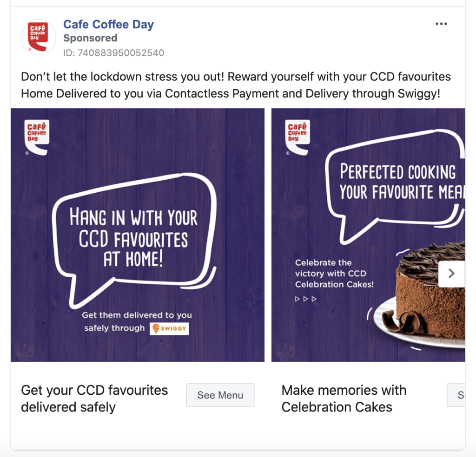Image resolution: width=476 pixels, height=457 pixels.
Task: Click the Sponsored label
Action: [90, 38]
